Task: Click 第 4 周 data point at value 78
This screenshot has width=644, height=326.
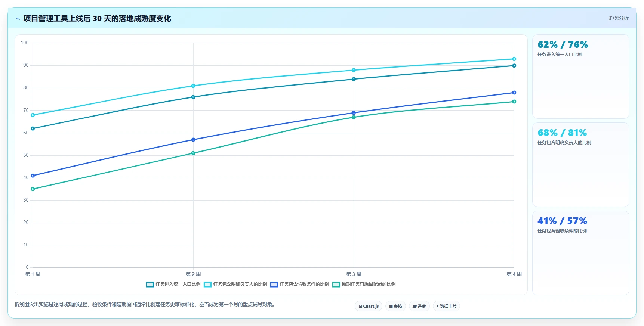Action: (514, 93)
